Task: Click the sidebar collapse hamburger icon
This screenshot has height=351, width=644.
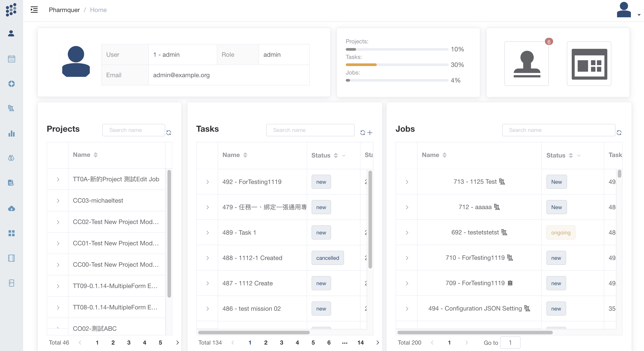Action: coord(34,10)
